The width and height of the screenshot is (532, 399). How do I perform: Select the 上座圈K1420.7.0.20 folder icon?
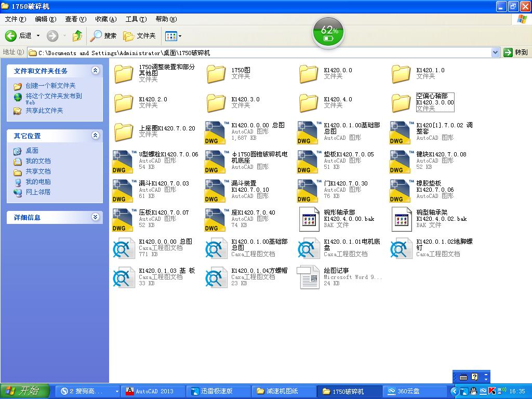click(124, 132)
